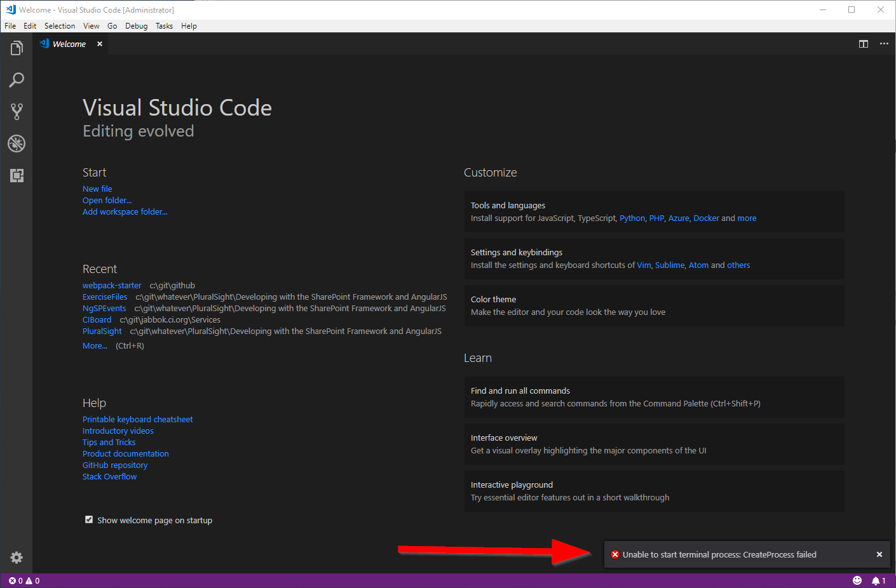Open the Interface overview card
The image size is (896, 588).
coord(655,444)
